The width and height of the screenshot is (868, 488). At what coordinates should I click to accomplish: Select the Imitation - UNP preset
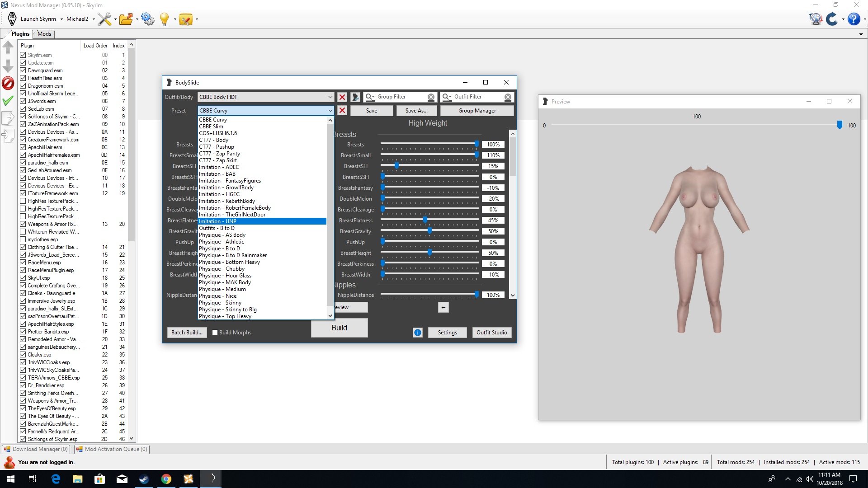(x=262, y=221)
